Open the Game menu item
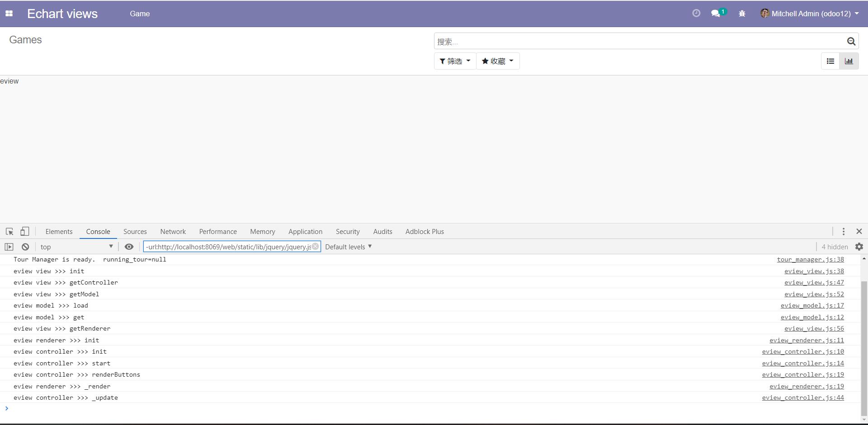Screen dimensions: 868x425 click(140, 14)
